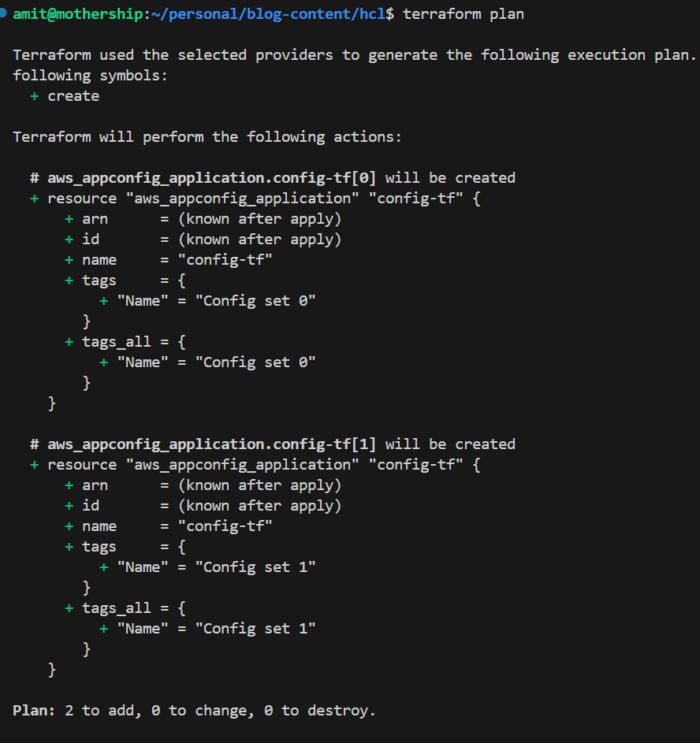700x743 pixels.
Task: Click the hash before config-tf[1]
Action: (x=35, y=444)
